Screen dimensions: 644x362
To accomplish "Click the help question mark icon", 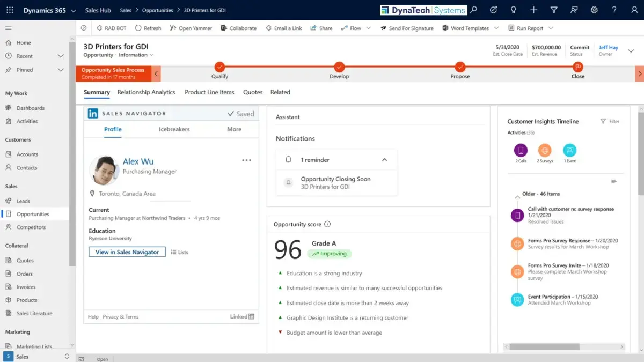I will pyautogui.click(x=614, y=10).
